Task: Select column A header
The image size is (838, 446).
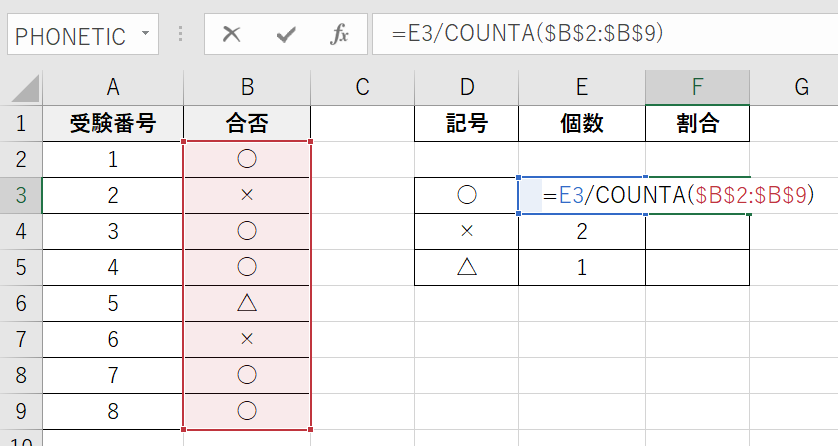Action: (x=113, y=87)
